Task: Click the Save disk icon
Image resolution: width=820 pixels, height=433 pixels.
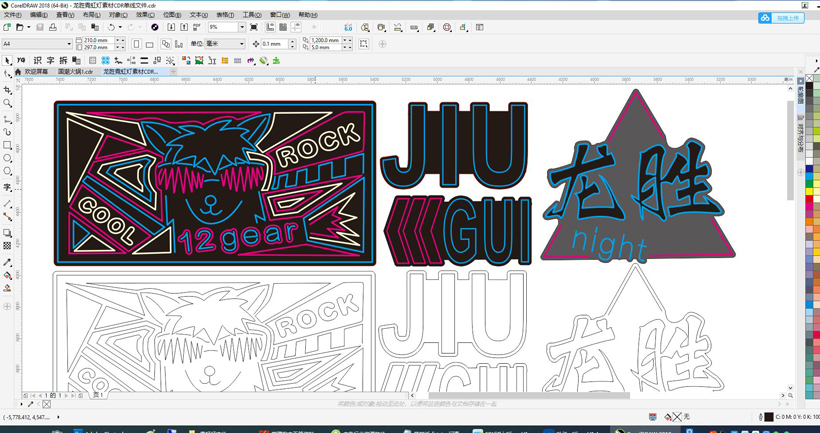Action: click(x=40, y=27)
